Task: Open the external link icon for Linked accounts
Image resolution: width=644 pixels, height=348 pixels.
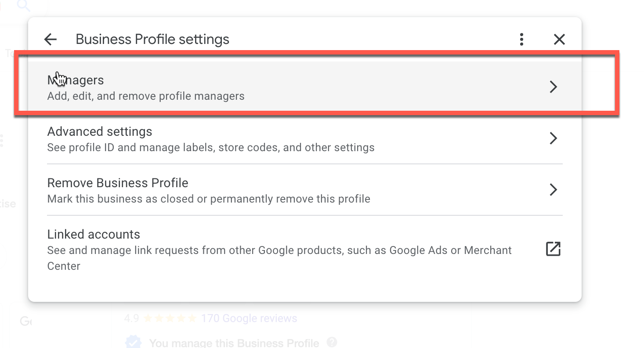Action: pos(553,249)
